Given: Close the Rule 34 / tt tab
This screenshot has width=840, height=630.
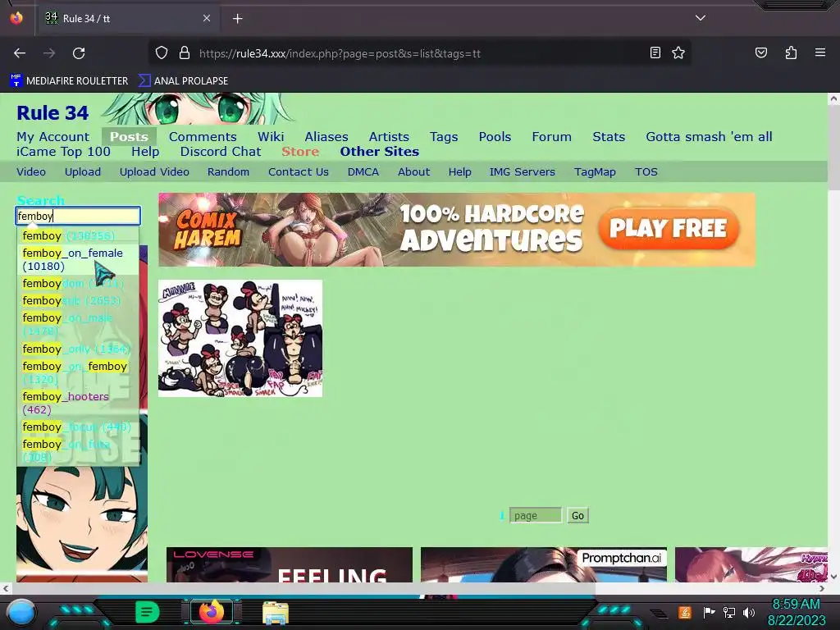Looking at the screenshot, I should (207, 18).
